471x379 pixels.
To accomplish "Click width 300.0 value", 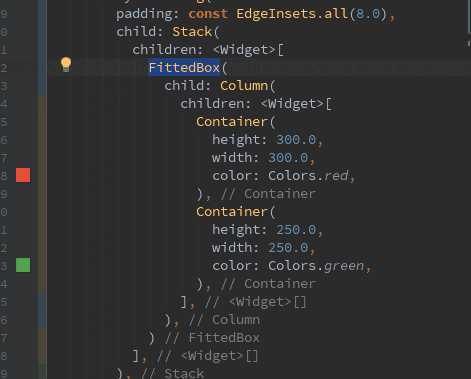I will tap(288, 158).
